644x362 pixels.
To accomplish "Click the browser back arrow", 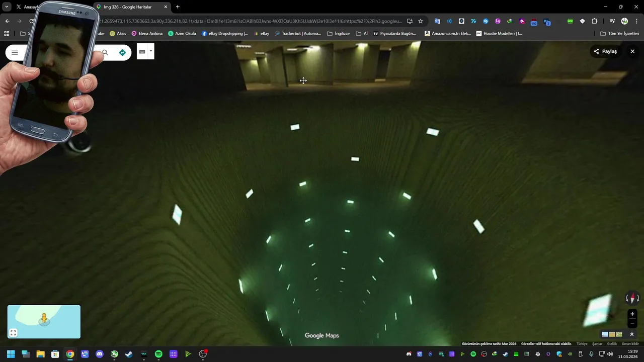I will 7,21.
